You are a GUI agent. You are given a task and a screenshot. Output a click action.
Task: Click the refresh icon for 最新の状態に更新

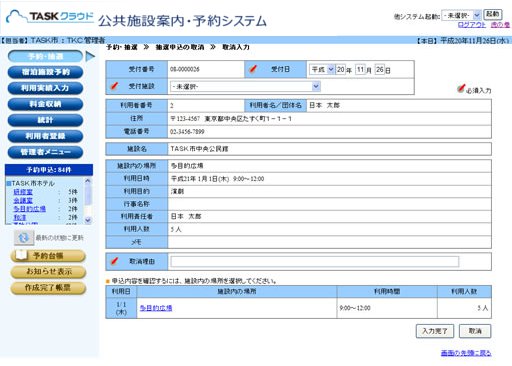[x=24, y=238]
